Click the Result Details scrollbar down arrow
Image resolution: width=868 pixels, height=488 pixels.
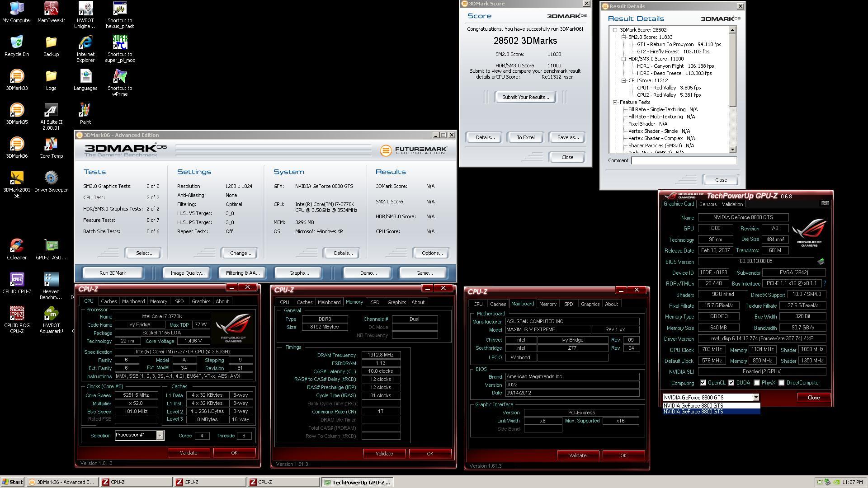point(733,150)
